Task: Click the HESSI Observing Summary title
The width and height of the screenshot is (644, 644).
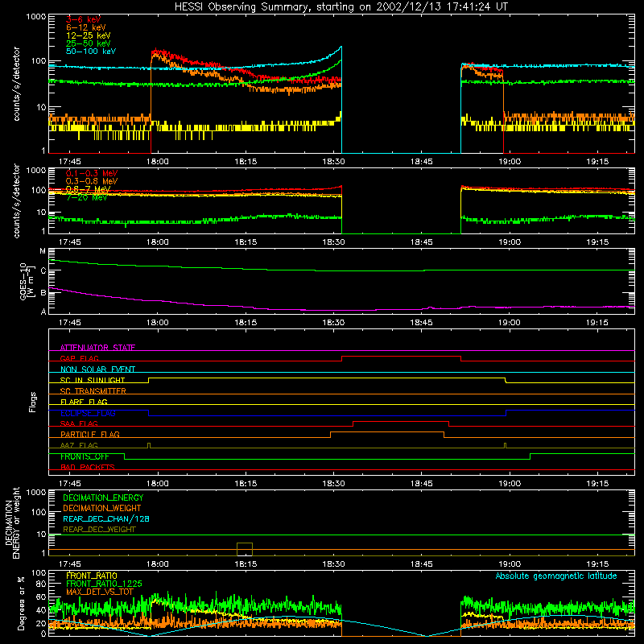Action: pyautogui.click(x=341, y=7)
